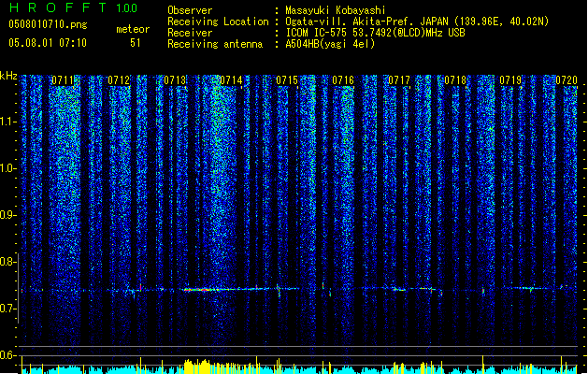The height and width of the screenshot is (374, 588).
Task: Click the 0.7 kHz axis label
Action: click(x=8, y=309)
